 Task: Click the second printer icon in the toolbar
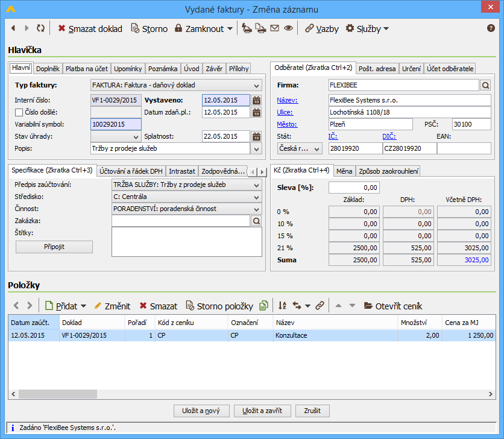click(x=260, y=28)
